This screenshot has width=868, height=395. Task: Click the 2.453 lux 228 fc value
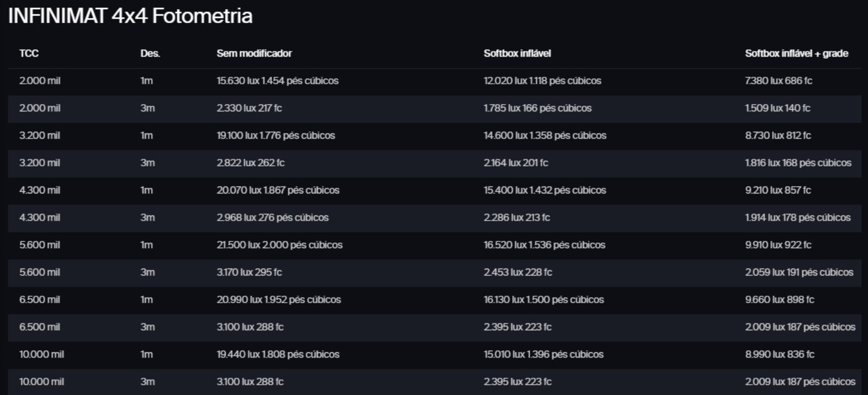tap(517, 272)
